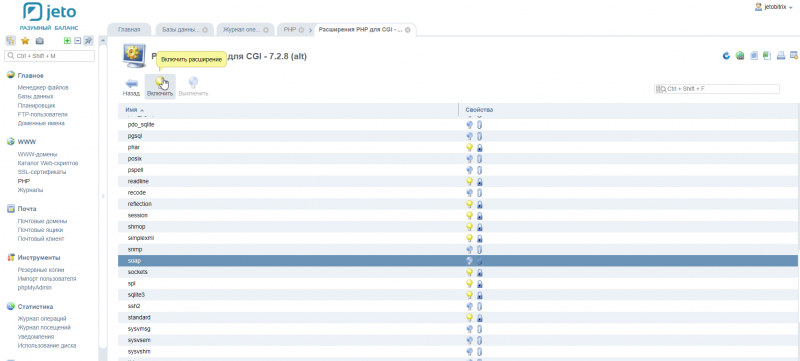Image resolution: width=800 pixels, height=361 pixels.
Task: Switch to the Главная tab
Action: (129, 30)
